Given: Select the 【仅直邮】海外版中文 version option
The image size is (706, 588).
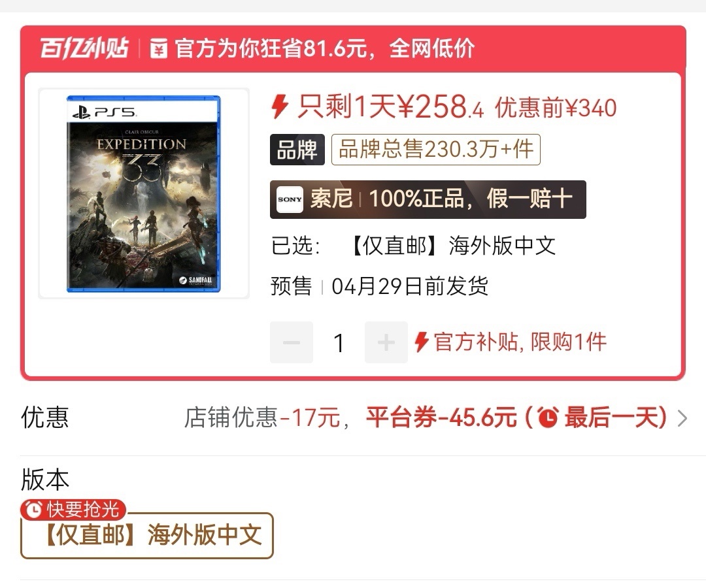Looking at the screenshot, I should (147, 535).
